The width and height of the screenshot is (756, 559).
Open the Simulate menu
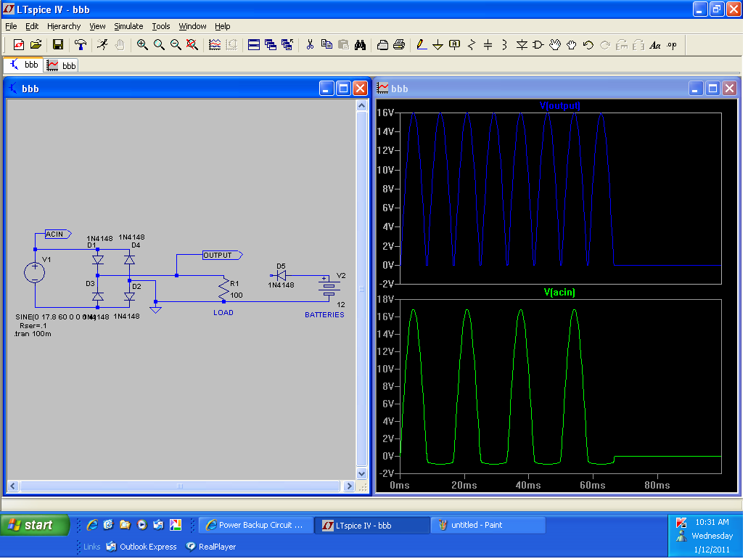128,26
